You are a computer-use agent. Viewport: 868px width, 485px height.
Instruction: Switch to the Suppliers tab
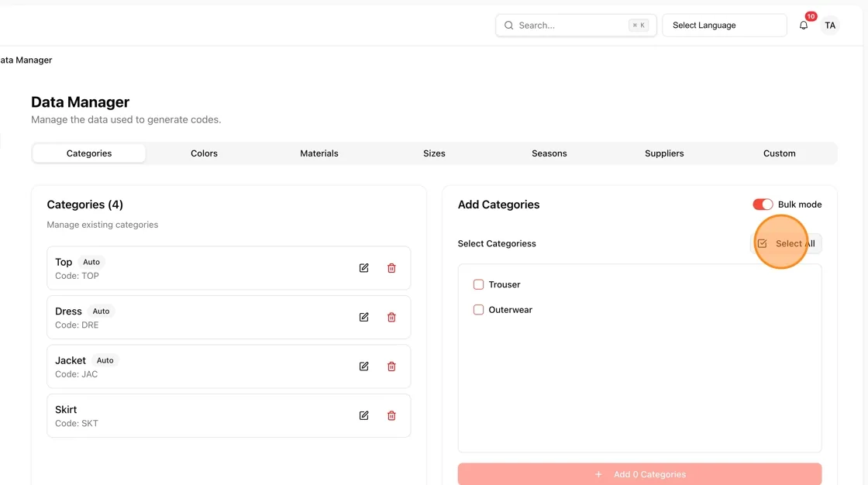pos(664,153)
